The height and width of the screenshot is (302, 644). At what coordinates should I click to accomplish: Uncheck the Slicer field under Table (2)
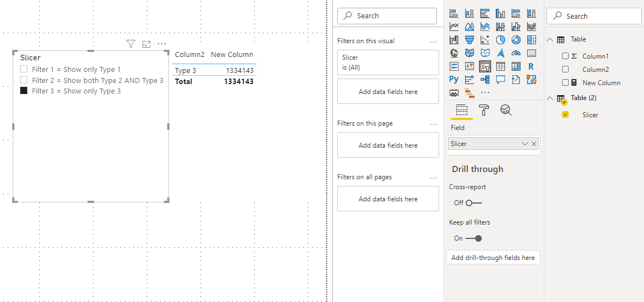565,115
